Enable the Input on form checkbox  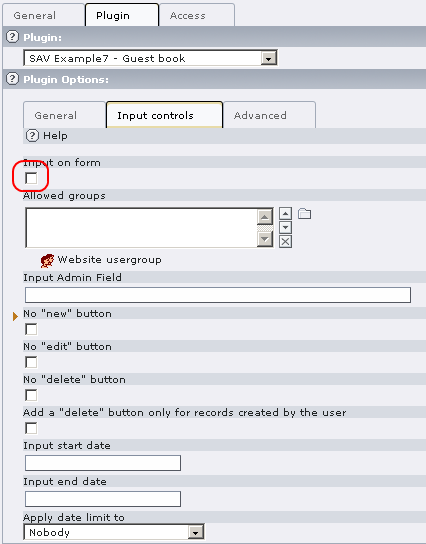(x=31, y=178)
